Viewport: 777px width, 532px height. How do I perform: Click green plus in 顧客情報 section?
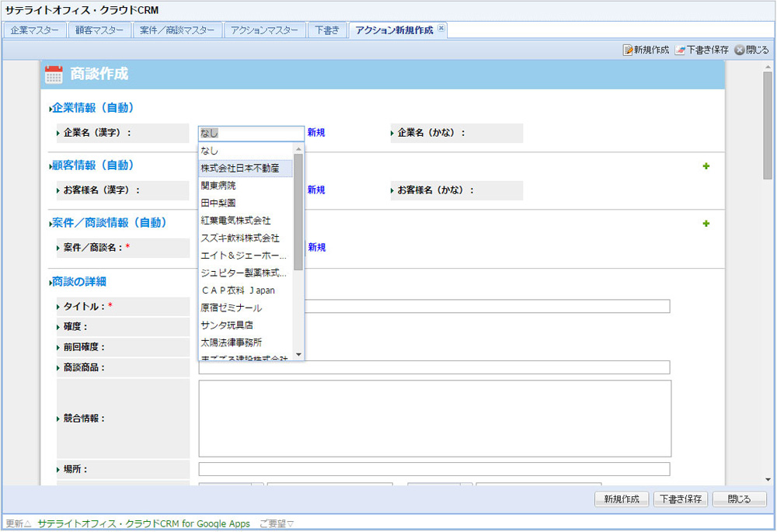click(x=706, y=166)
